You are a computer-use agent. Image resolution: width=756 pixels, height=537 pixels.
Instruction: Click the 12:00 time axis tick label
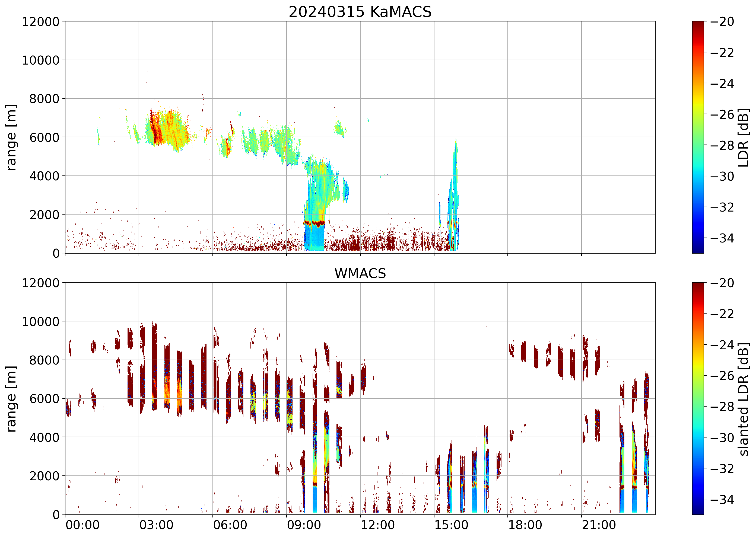(377, 525)
